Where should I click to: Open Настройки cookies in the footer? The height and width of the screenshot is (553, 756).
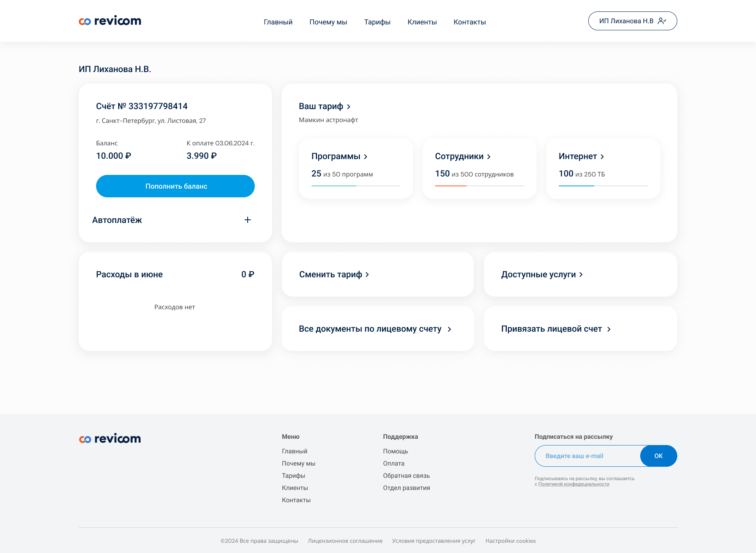[510, 541]
